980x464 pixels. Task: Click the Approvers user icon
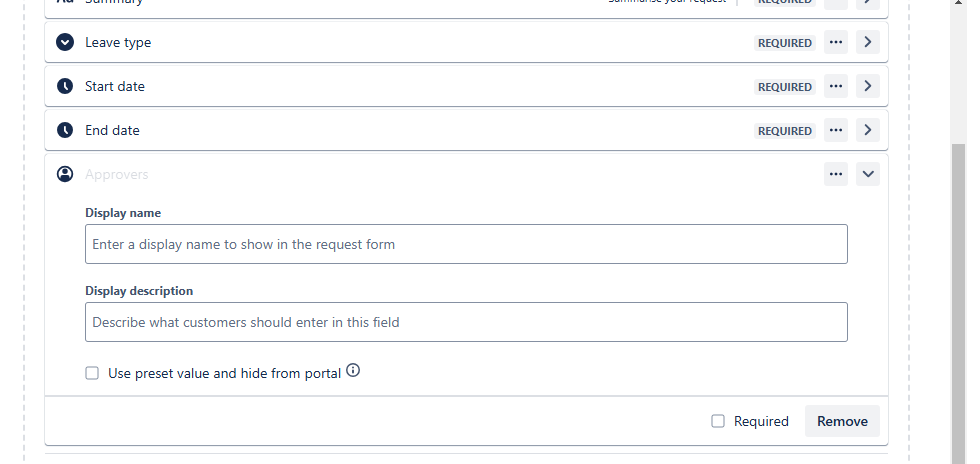(65, 174)
